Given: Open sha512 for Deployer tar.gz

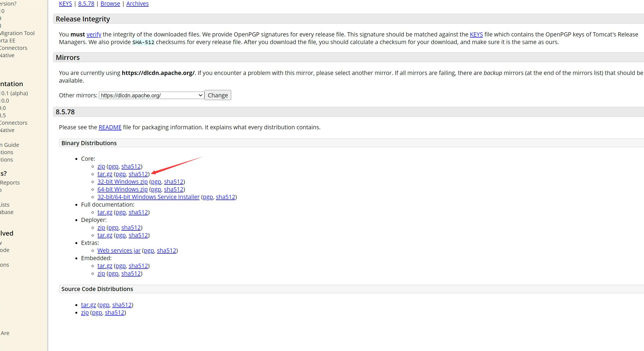Looking at the screenshot, I should [138, 235].
